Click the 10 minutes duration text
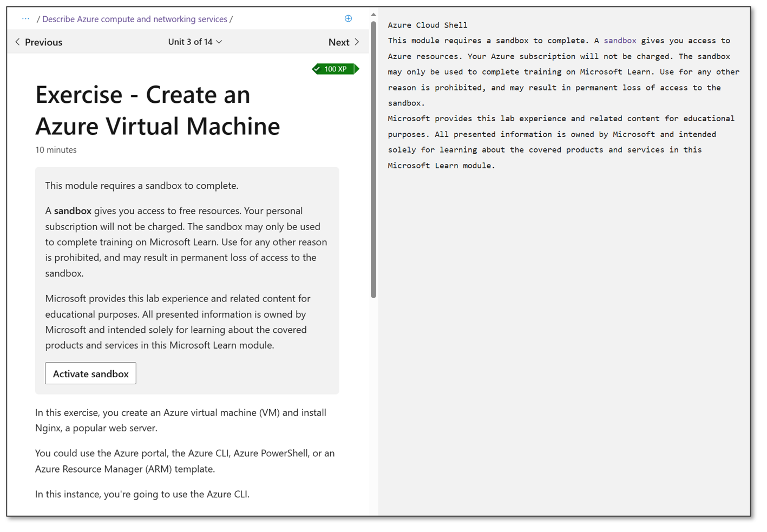 (56, 150)
